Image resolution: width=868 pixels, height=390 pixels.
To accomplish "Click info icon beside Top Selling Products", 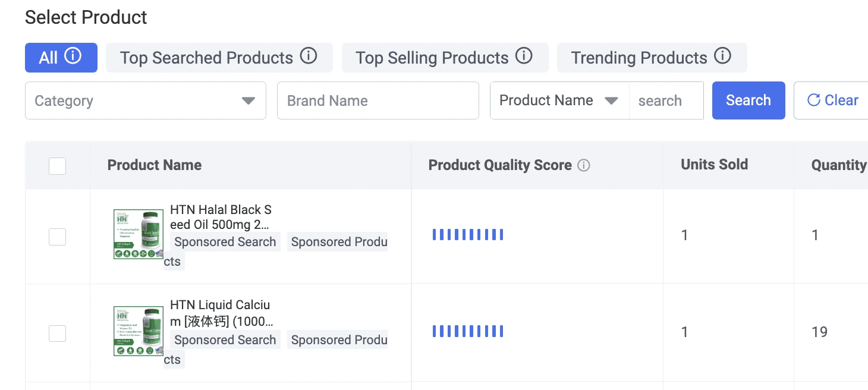I will tap(523, 56).
